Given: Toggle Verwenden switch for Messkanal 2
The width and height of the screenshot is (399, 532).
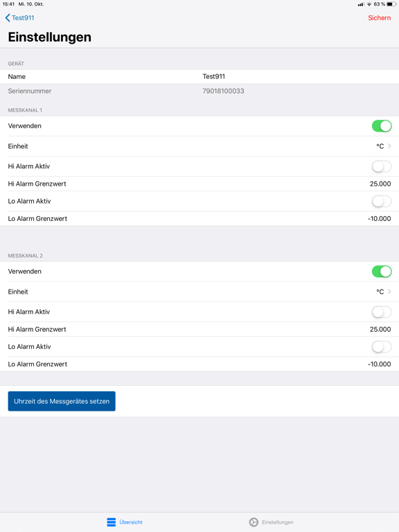Looking at the screenshot, I should coord(382,272).
